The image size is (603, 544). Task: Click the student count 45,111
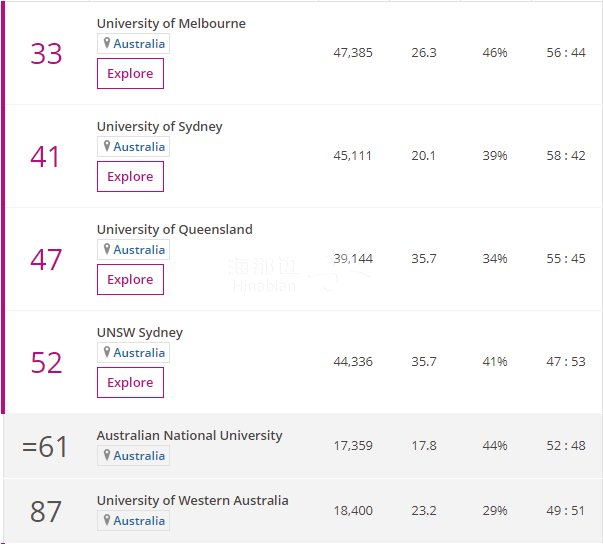(x=353, y=156)
